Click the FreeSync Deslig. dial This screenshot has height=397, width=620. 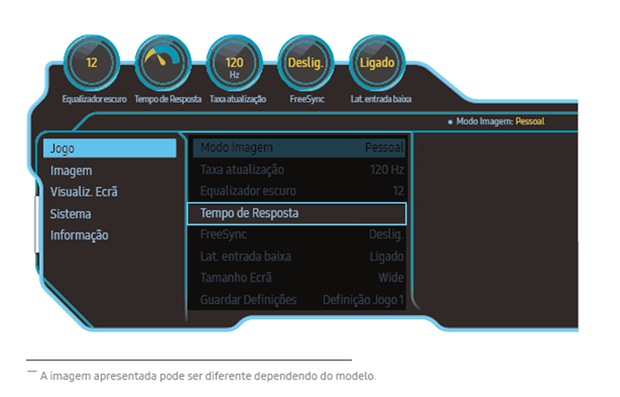coord(305,63)
